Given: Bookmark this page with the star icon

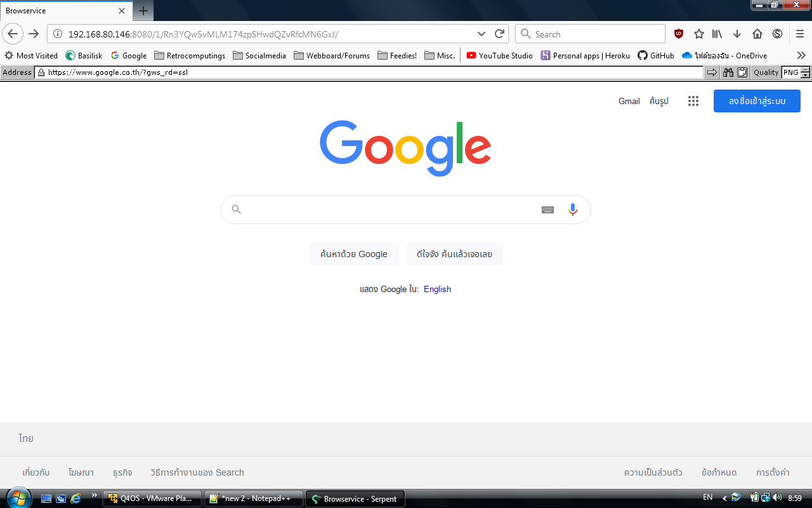Looking at the screenshot, I should [x=699, y=34].
